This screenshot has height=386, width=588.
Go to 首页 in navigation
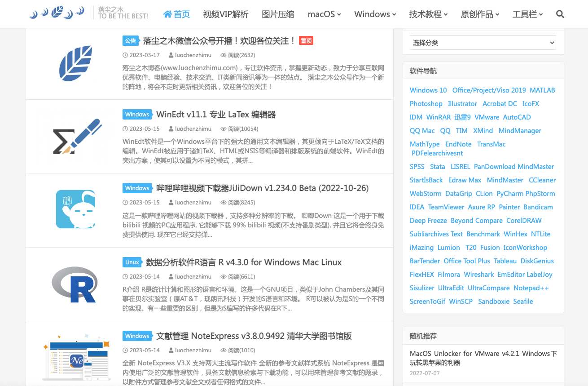point(176,14)
